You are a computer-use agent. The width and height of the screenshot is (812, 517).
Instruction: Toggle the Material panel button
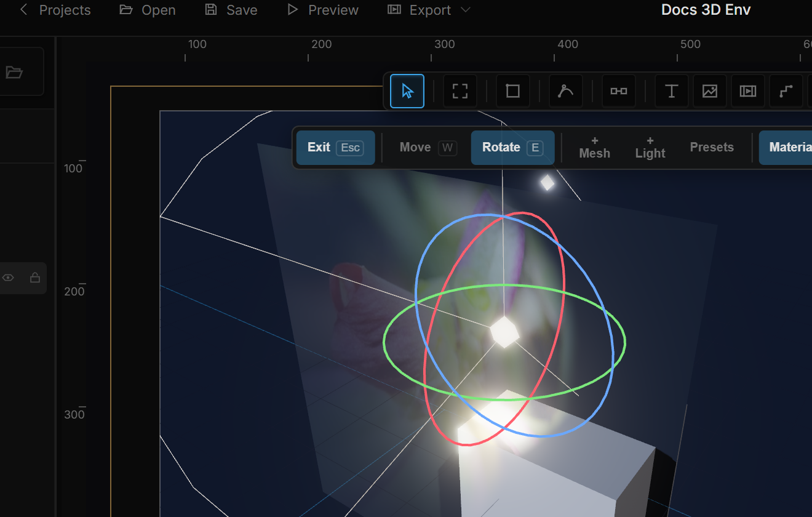(786, 148)
